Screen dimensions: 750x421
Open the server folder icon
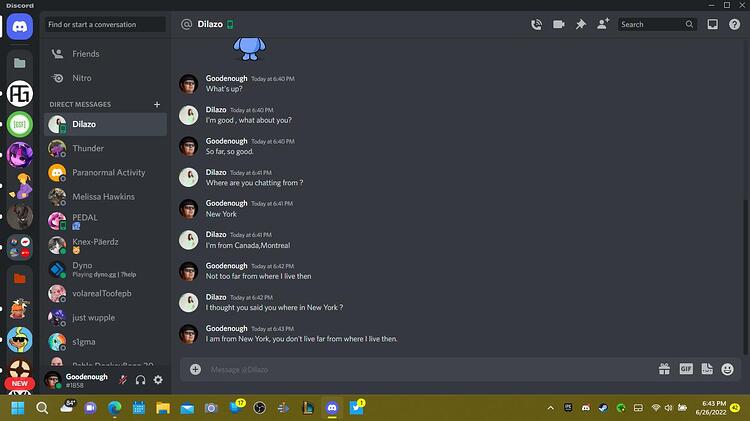click(x=20, y=63)
